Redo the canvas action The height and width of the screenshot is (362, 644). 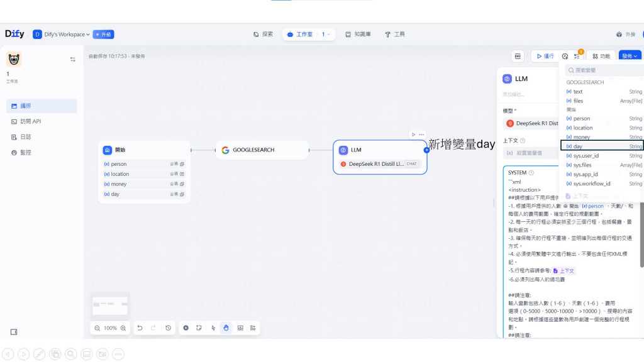[x=153, y=328]
